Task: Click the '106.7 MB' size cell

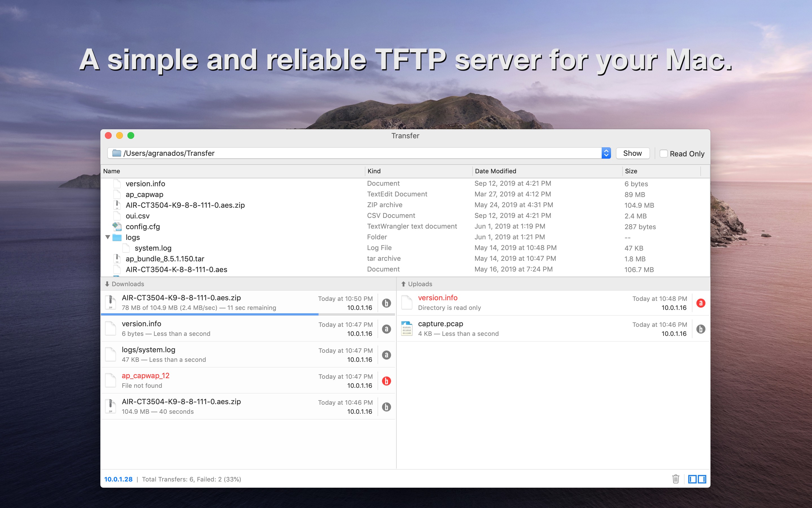Action: pyautogui.click(x=639, y=270)
